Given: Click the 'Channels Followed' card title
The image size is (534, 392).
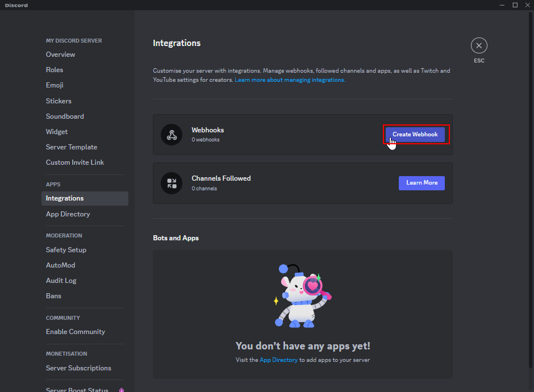Looking at the screenshot, I should pos(221,178).
